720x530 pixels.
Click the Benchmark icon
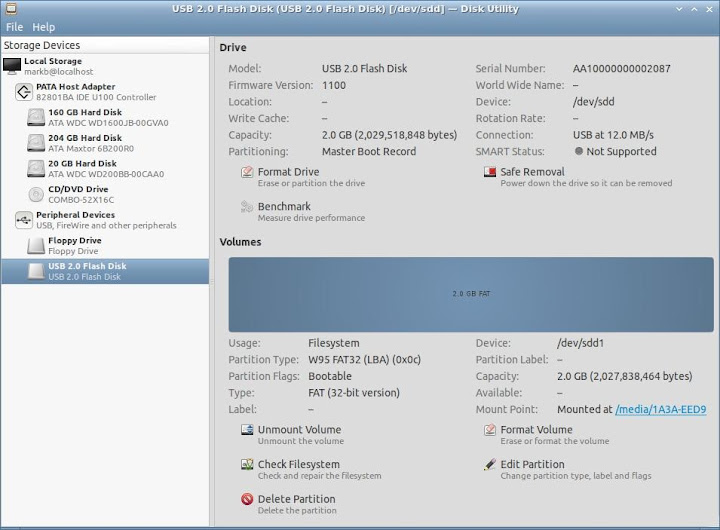click(247, 207)
